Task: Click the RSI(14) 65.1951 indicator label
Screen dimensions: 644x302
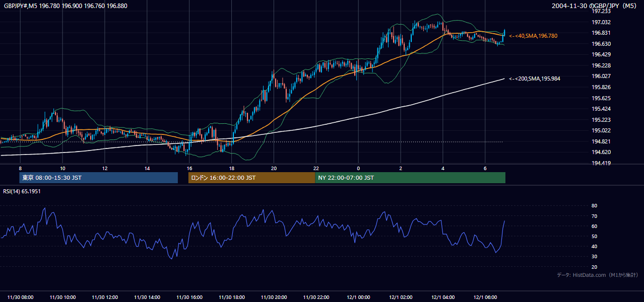Action: pos(21,191)
